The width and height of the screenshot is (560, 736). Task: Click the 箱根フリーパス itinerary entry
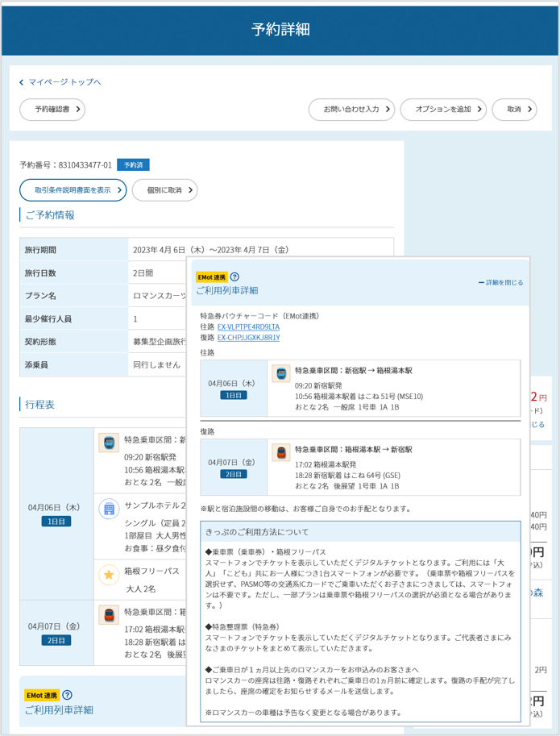(152, 571)
